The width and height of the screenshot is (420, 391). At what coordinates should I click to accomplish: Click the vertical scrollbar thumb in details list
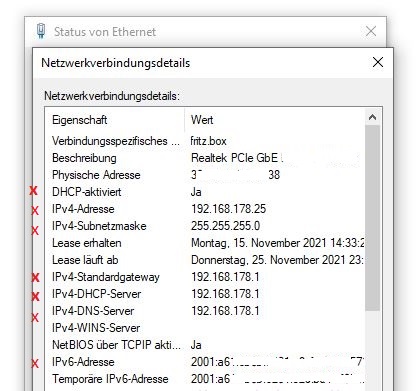(372, 218)
